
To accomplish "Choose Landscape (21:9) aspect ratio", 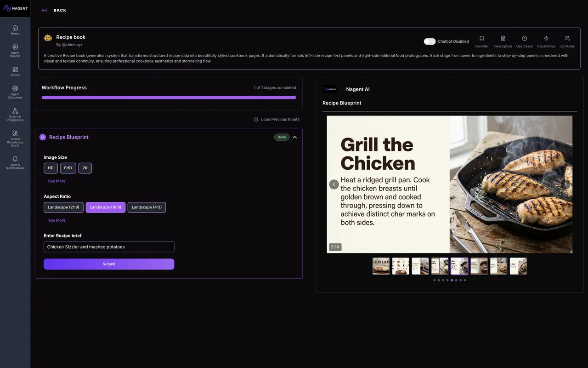I will click(x=63, y=207).
